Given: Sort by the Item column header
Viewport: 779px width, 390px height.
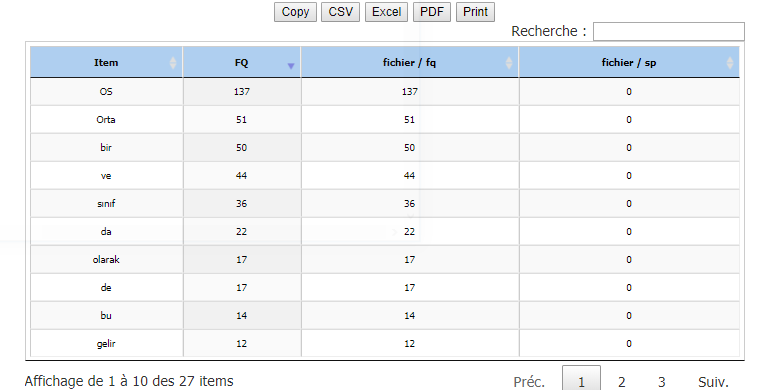Looking at the screenshot, I should coord(106,62).
